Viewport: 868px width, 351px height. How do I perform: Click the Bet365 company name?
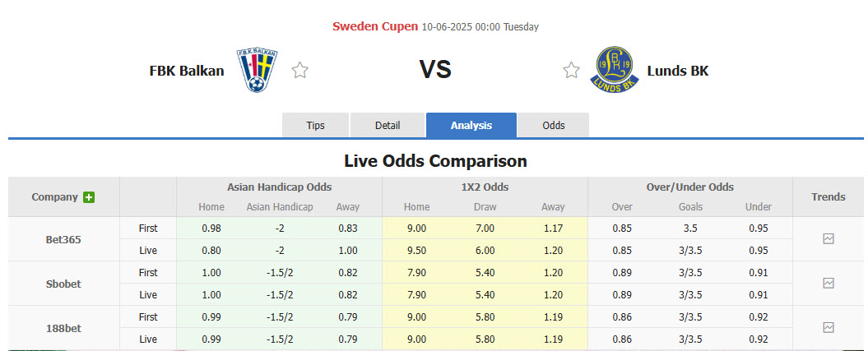tap(63, 240)
